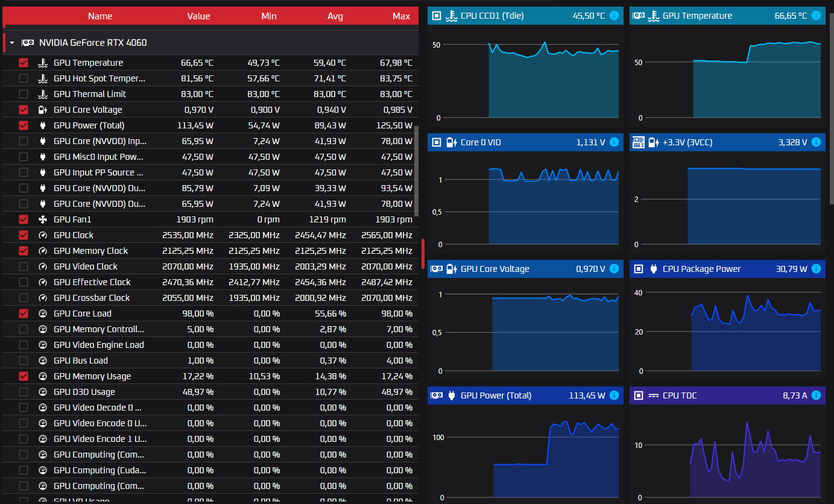Image resolution: width=834 pixels, height=504 pixels.
Task: Uncheck the GPU Memory Usage checkbox
Action: point(24,376)
